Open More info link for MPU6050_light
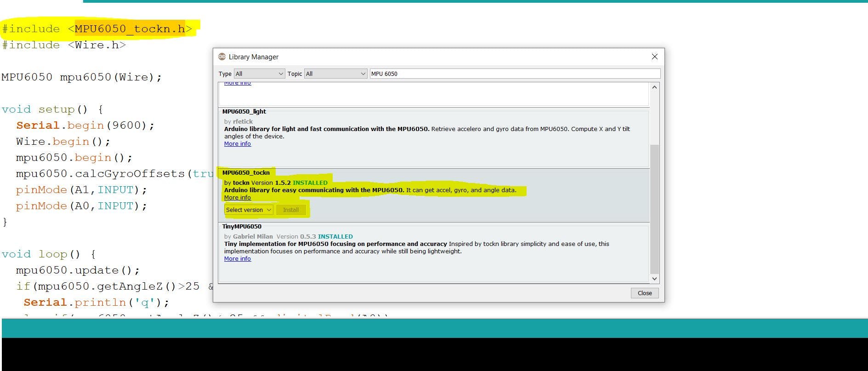Viewport: 868px width, 371px height. click(238, 144)
